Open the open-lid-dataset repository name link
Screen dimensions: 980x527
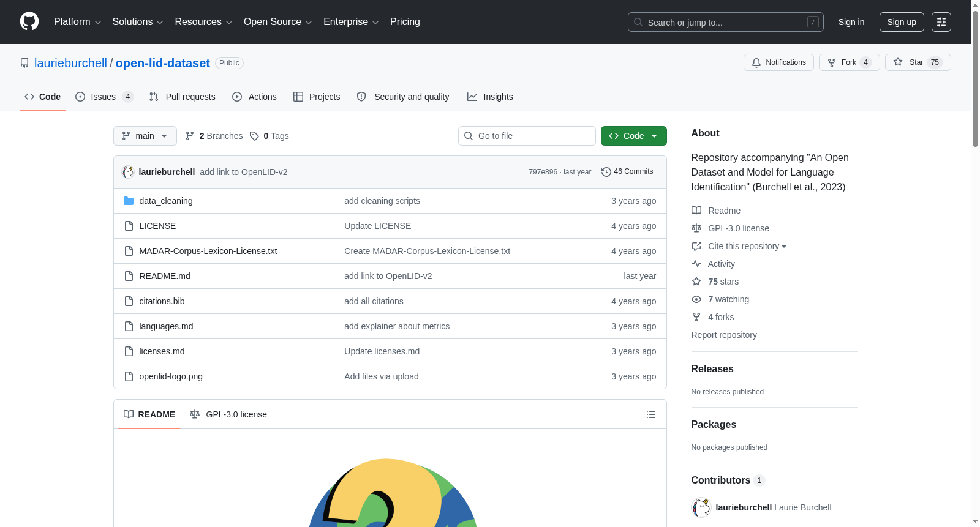point(163,63)
